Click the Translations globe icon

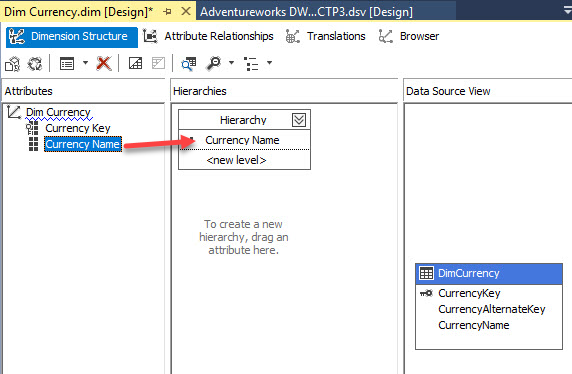pyautogui.click(x=293, y=36)
